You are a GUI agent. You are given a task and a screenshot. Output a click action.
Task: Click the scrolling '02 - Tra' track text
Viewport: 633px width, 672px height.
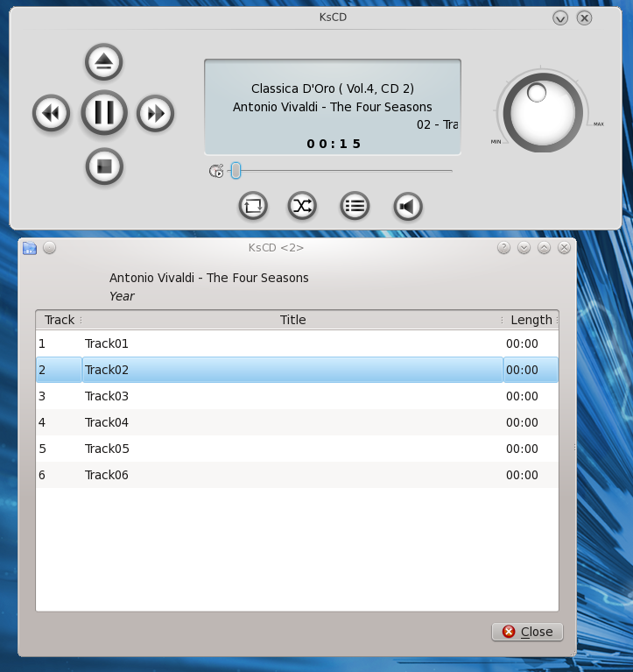pos(437,124)
